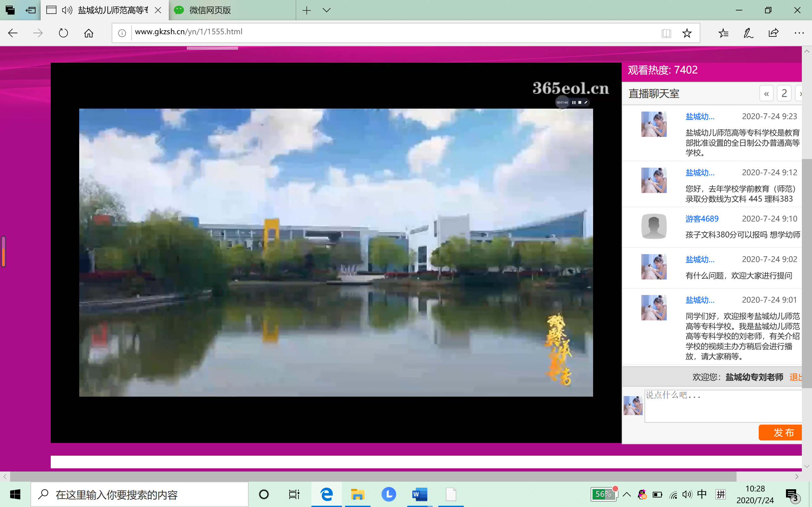Screen dimensions: 812x507
Task: Toggle taskbar volume speaker icon
Action: [687, 494]
